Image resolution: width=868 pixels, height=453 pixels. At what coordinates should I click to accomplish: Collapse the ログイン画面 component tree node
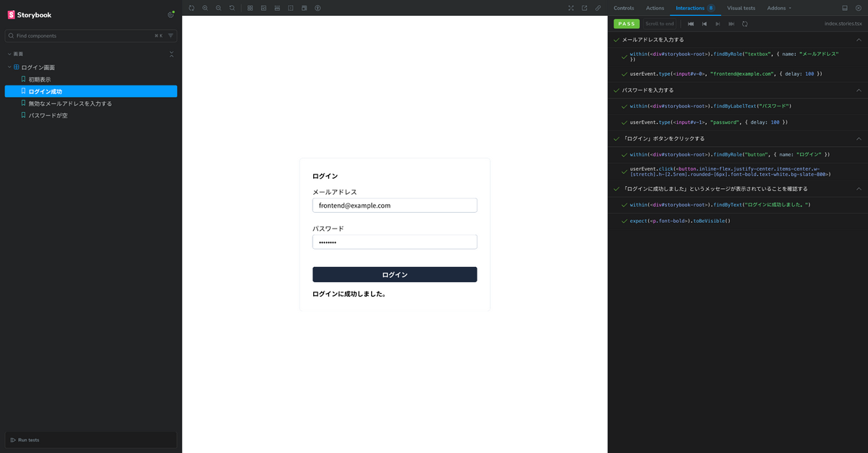9,67
